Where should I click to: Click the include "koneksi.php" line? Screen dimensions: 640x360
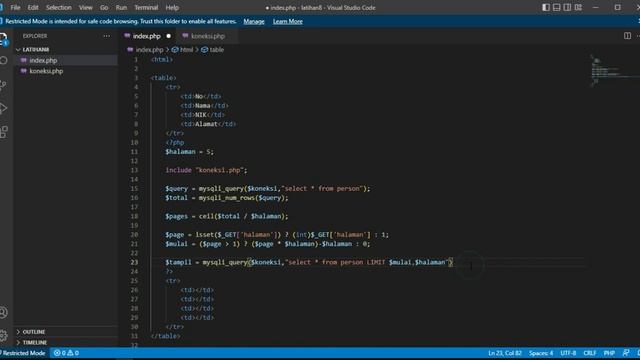click(206, 170)
